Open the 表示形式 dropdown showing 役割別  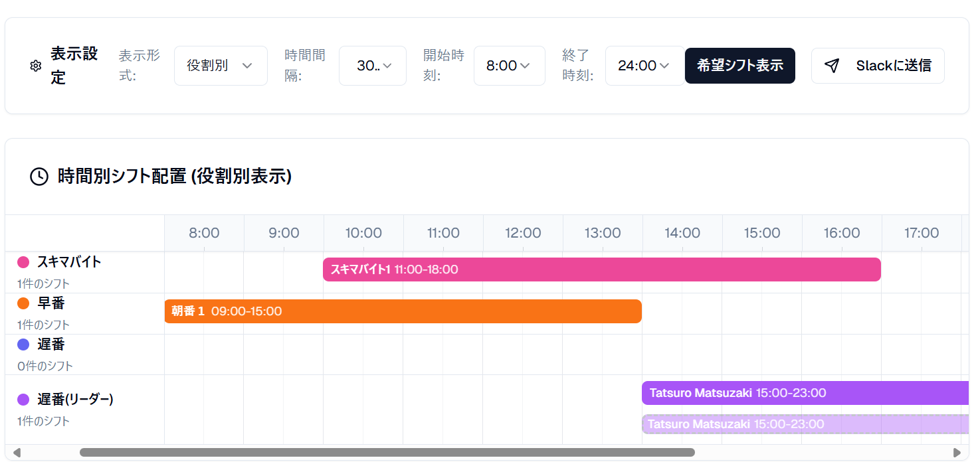(x=221, y=66)
